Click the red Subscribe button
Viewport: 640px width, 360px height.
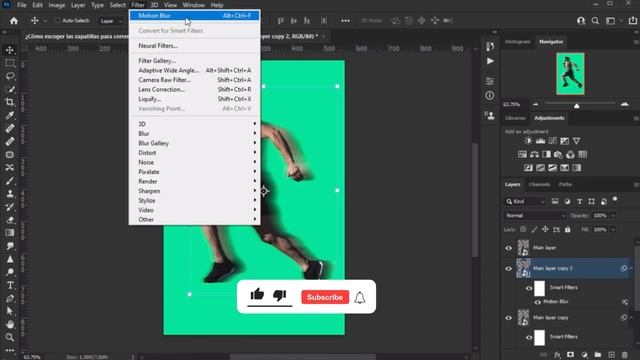325,297
